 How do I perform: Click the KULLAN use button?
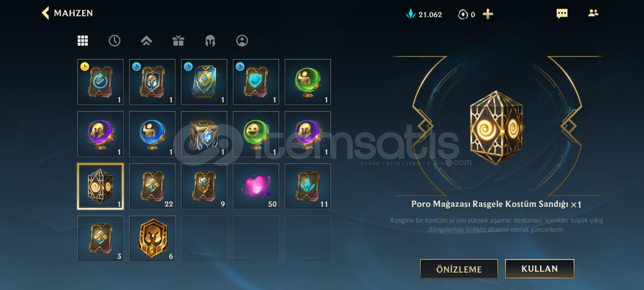(540, 269)
